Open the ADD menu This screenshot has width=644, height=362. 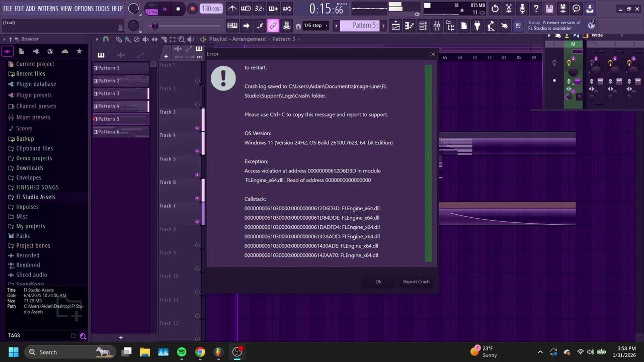tap(31, 9)
